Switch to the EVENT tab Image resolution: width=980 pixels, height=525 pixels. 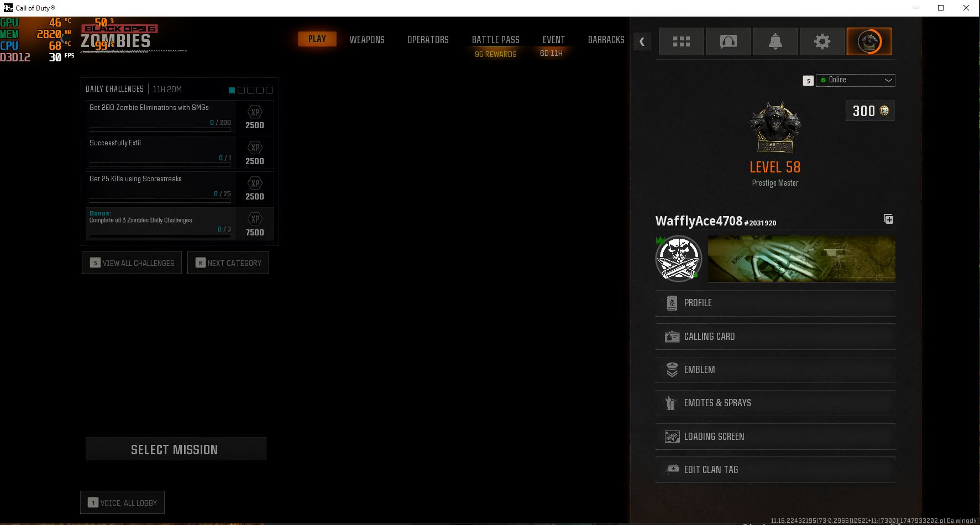554,40
